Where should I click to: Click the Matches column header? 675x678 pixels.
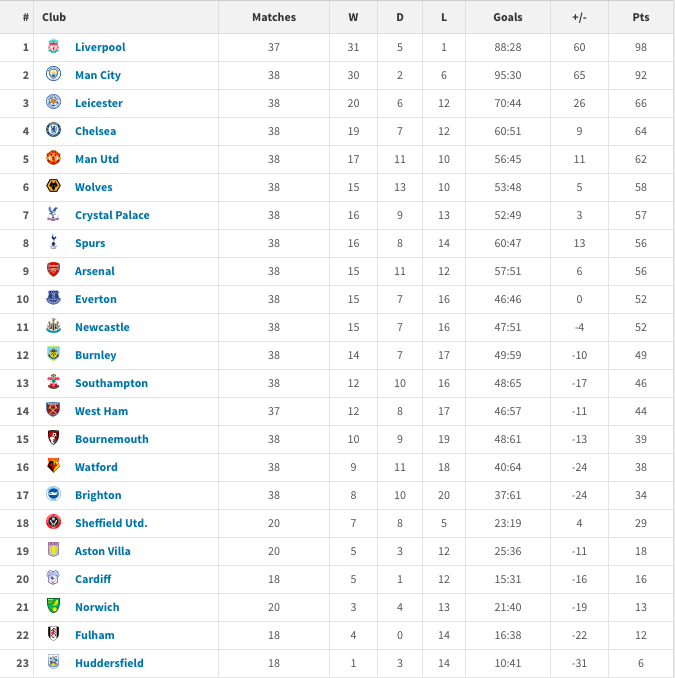click(x=273, y=17)
